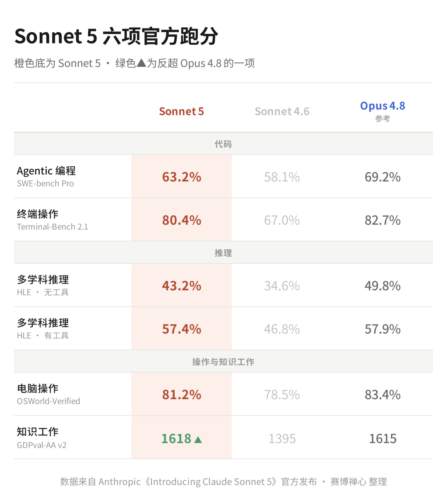This screenshot has width=447, height=504.
Task: Click the green 1618 score
Action: [x=176, y=438]
